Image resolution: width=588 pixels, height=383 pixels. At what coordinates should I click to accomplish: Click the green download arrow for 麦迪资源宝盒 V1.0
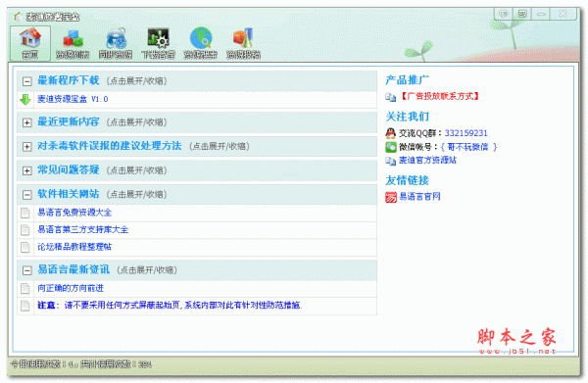(x=25, y=100)
